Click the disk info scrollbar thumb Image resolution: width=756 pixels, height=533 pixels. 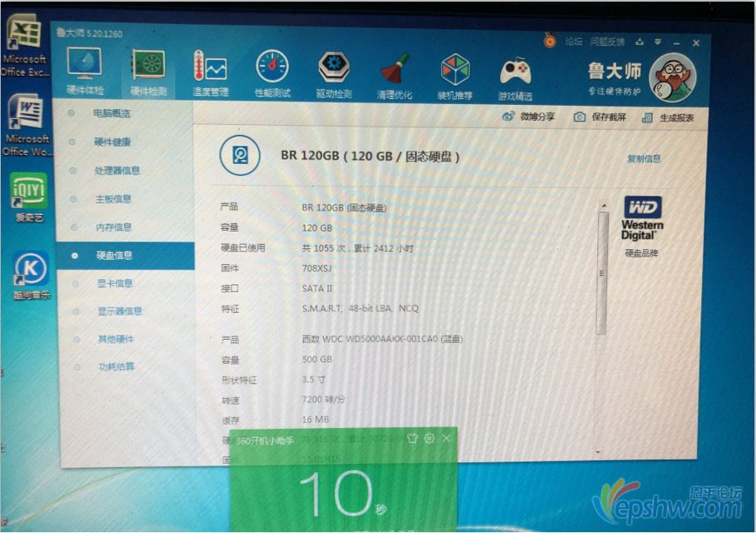[601, 272]
